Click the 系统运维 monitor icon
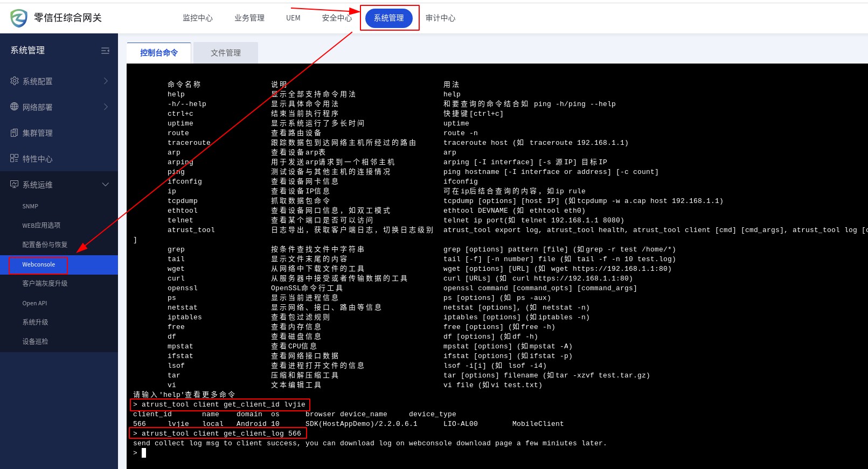Viewport: 868px width, 469px height. point(15,184)
